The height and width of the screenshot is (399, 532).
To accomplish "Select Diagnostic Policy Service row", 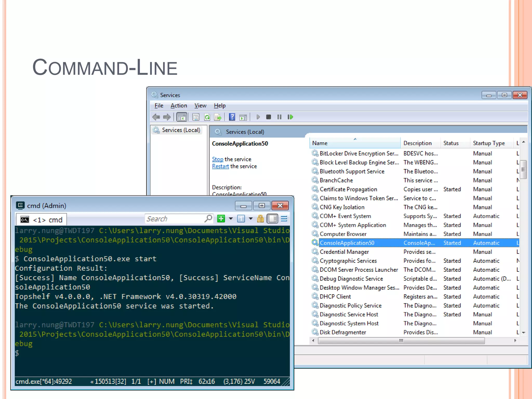I will click(415, 305).
